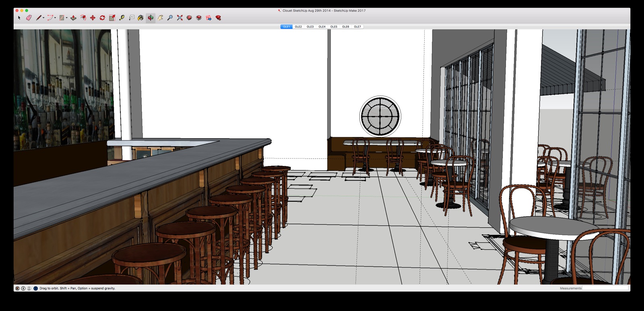Click the credits status bar icon
The width and height of the screenshot is (644, 311).
(x=23, y=288)
